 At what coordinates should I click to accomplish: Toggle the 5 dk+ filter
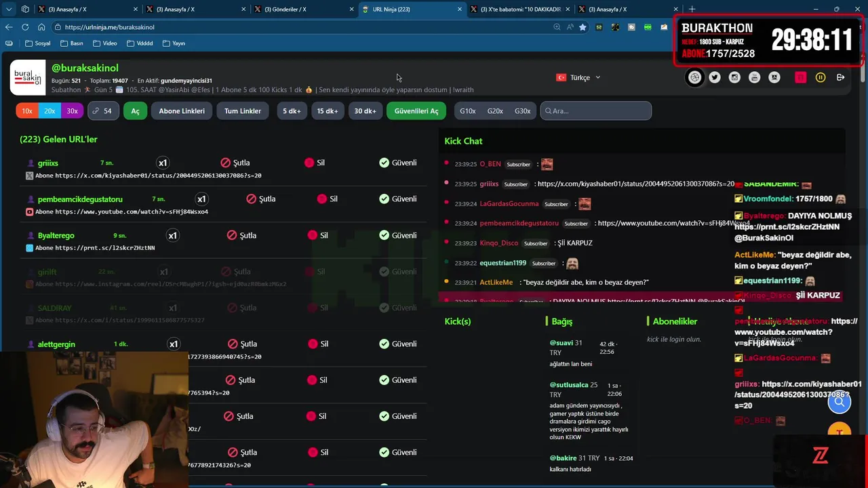[292, 110]
